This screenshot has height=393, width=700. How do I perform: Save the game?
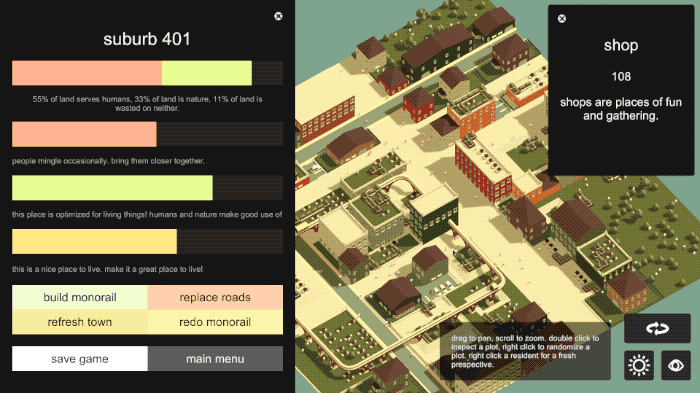[x=79, y=359]
